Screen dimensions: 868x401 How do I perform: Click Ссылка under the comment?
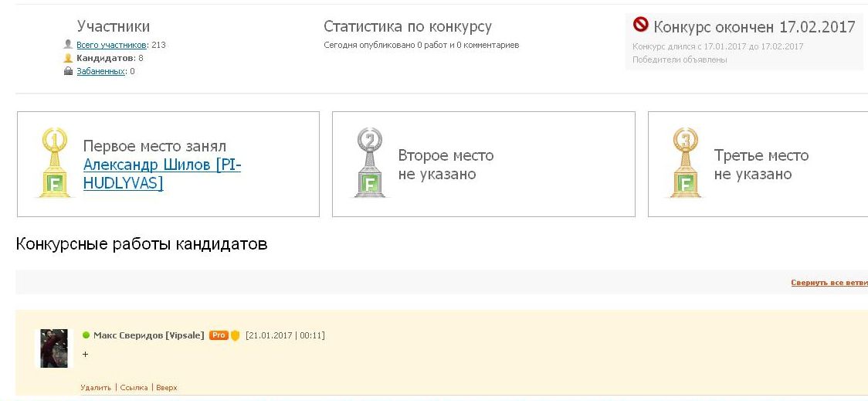134,388
